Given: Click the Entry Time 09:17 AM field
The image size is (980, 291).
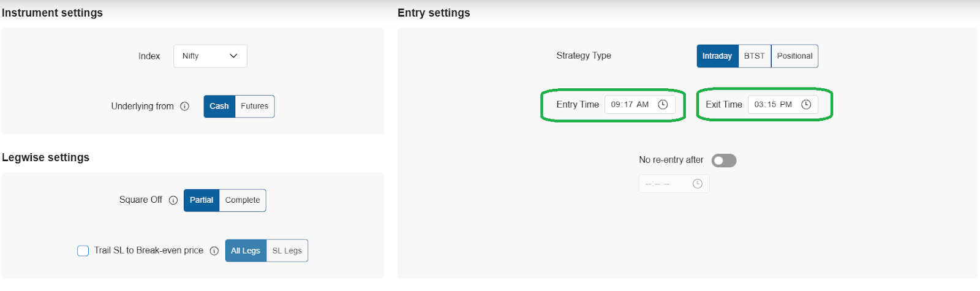Looking at the screenshot, I should click(x=640, y=105).
